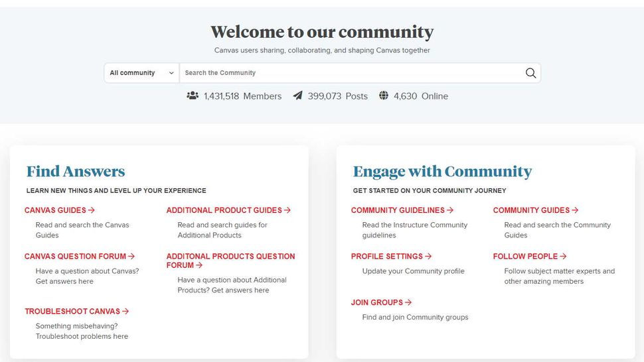Click the Members people icon

point(193,95)
